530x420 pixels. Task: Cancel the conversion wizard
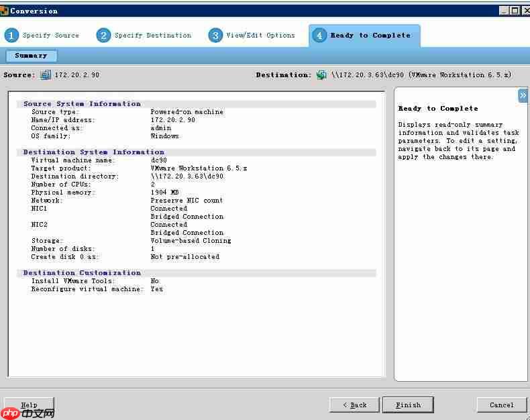502,405
